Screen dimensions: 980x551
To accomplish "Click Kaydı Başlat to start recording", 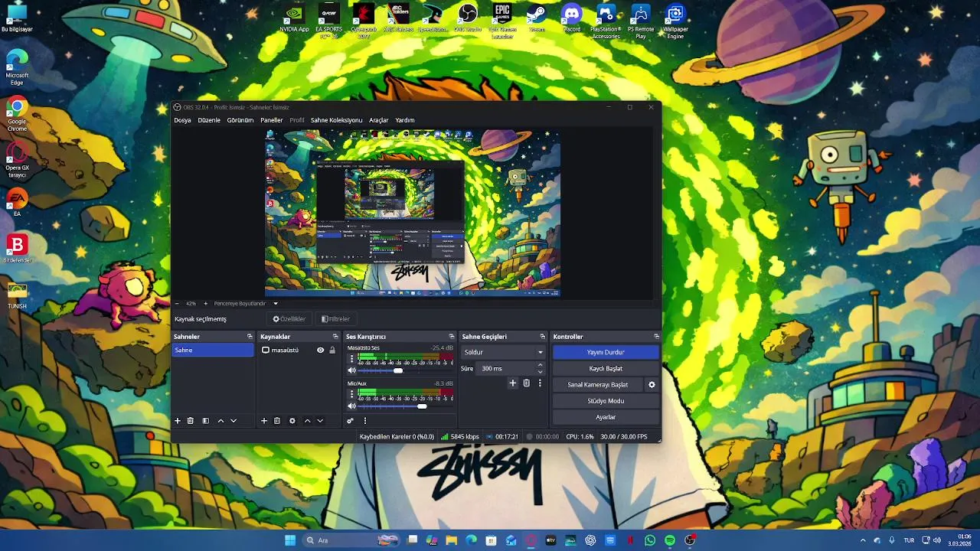I will point(606,369).
